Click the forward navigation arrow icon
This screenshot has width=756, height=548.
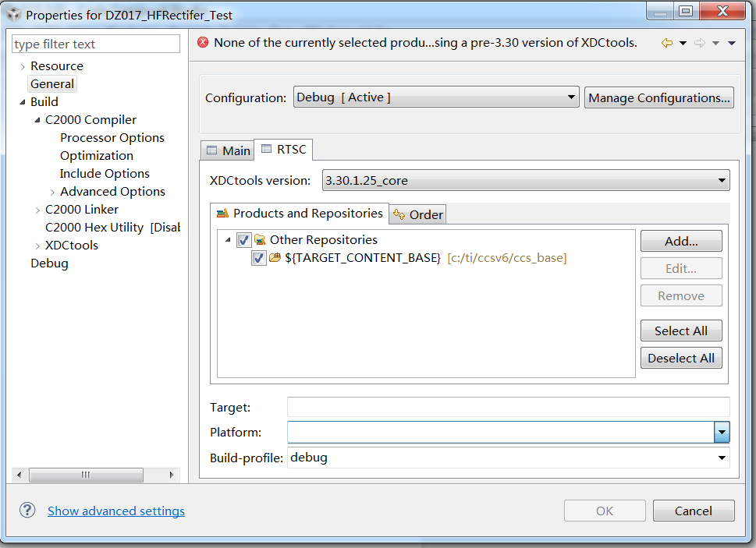tap(700, 43)
